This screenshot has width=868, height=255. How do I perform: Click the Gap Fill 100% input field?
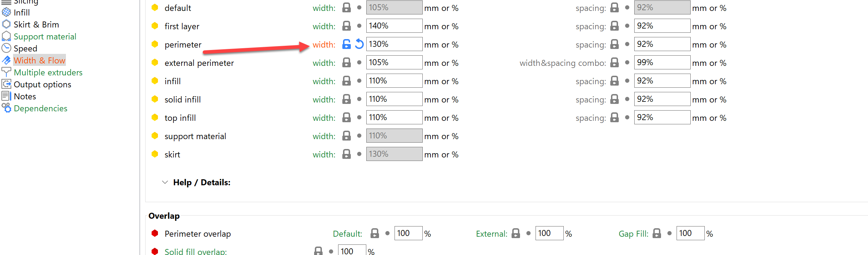[x=690, y=233]
